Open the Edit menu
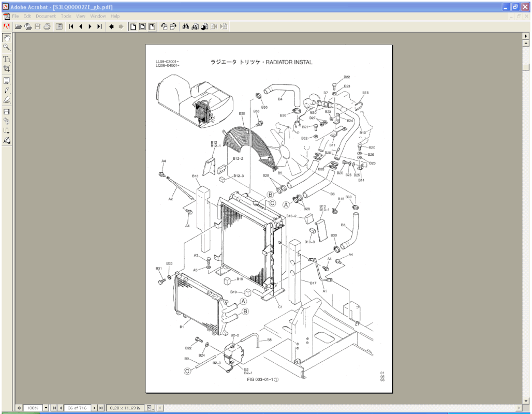Viewport: 532px width, 414px height. coord(27,16)
